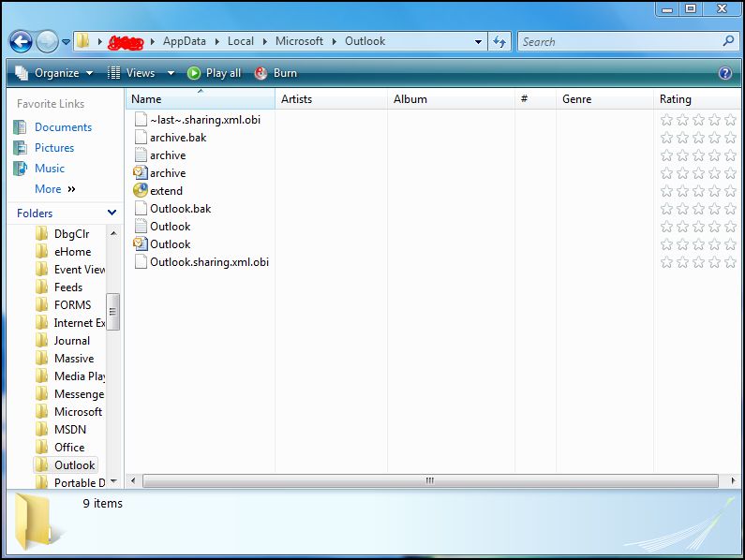Viewport: 745px width, 560px height.
Task: Click the Microsoft folder icon in tree
Action: 42,412
